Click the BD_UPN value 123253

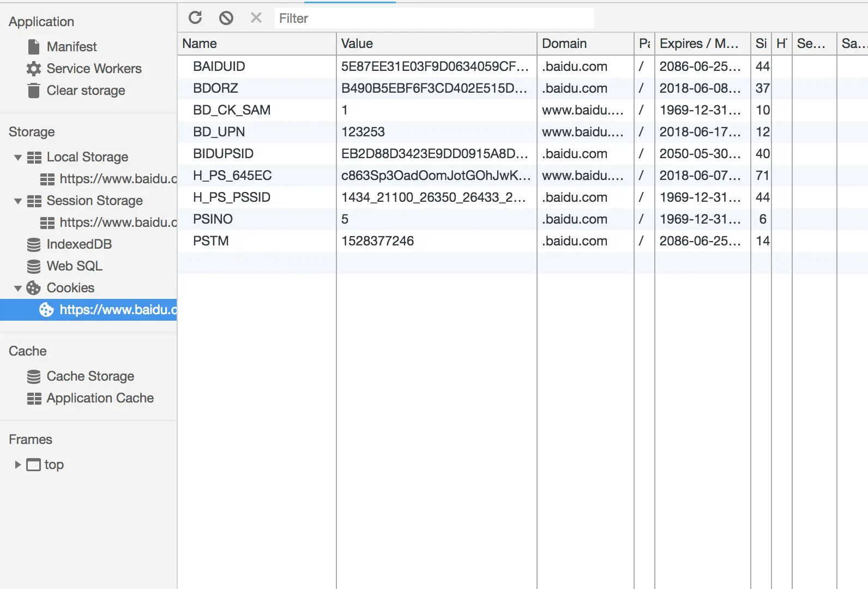point(363,132)
